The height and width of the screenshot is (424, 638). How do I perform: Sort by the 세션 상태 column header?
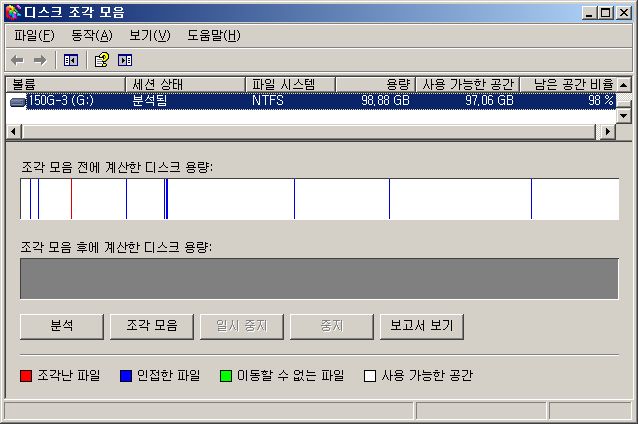pyautogui.click(x=185, y=85)
